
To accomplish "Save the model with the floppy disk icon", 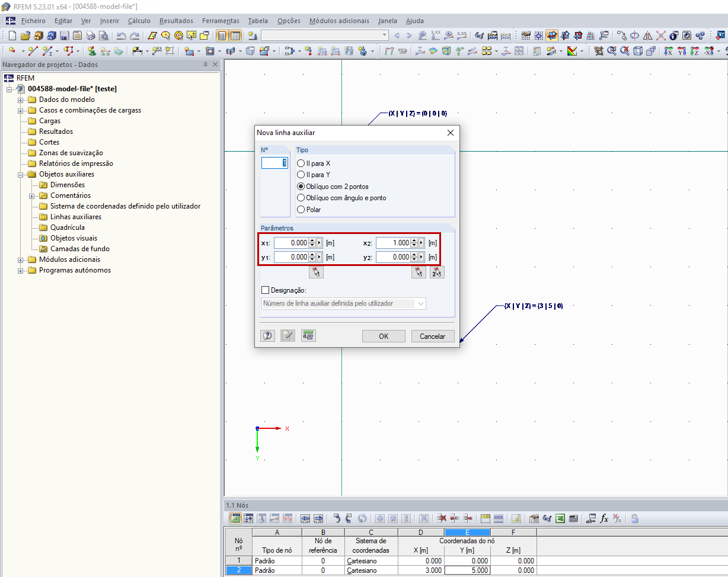I will pyautogui.click(x=65, y=36).
